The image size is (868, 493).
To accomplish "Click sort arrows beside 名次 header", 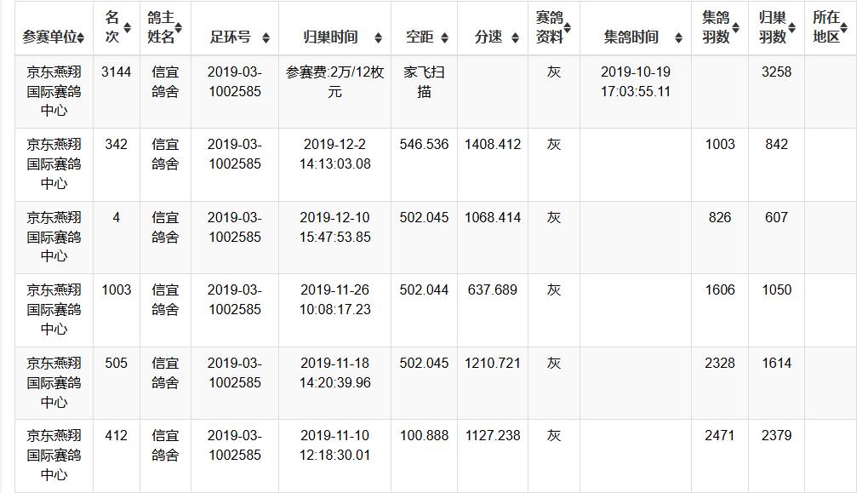I will [128, 27].
